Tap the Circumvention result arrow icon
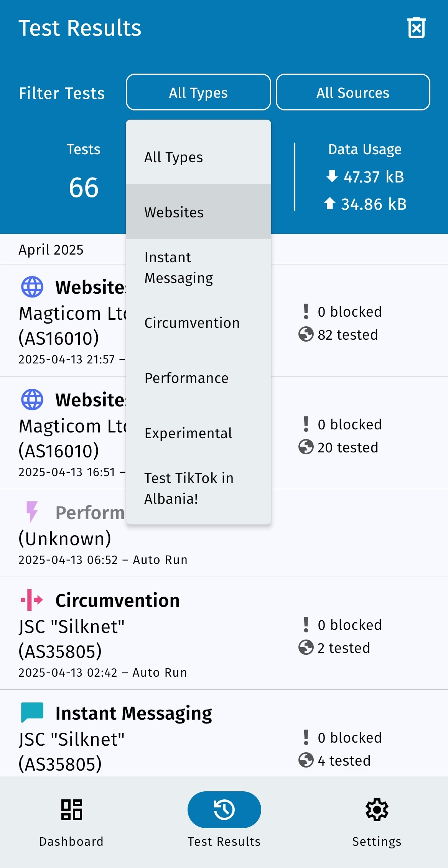The height and width of the screenshot is (868, 448). [x=32, y=600]
